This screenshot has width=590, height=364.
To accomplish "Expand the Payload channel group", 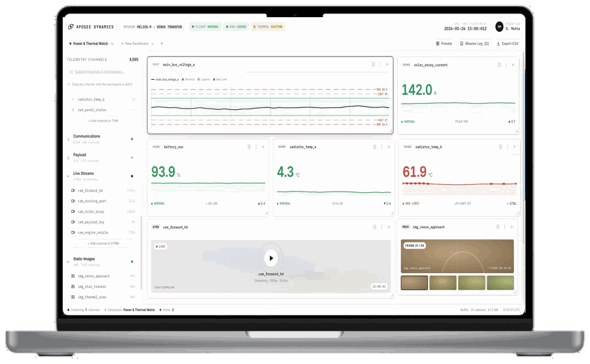I will [x=68, y=158].
